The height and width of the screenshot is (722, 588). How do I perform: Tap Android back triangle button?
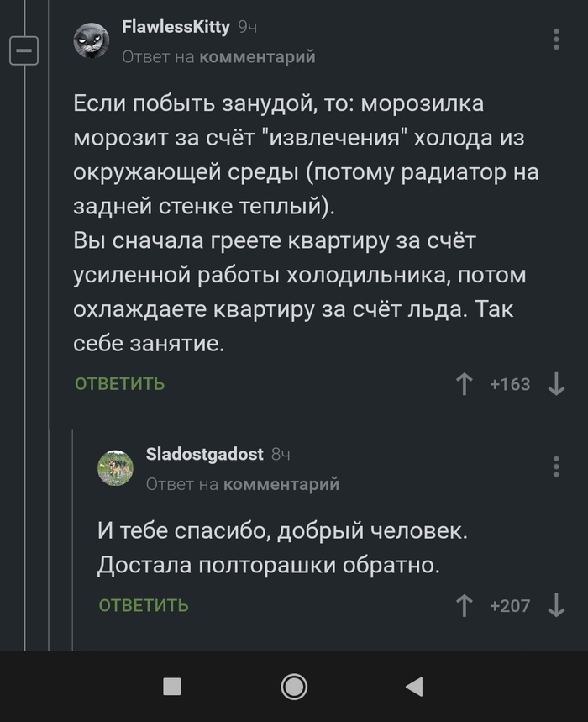point(413,687)
